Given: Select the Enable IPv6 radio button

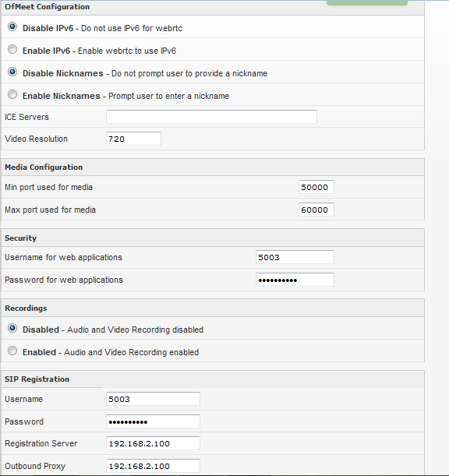Looking at the screenshot, I should pyautogui.click(x=12, y=49).
